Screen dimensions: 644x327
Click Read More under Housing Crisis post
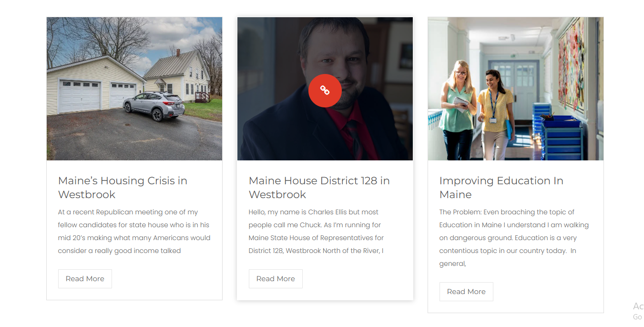(85, 279)
